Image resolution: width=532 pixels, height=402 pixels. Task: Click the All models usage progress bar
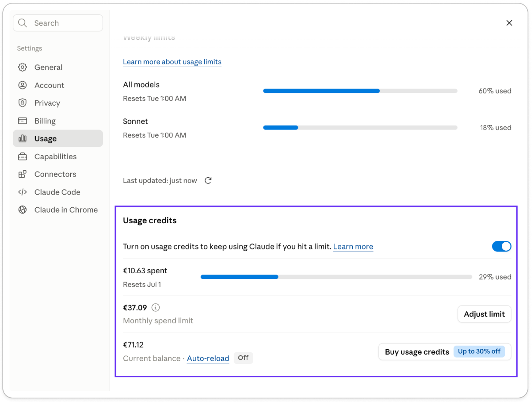click(360, 91)
